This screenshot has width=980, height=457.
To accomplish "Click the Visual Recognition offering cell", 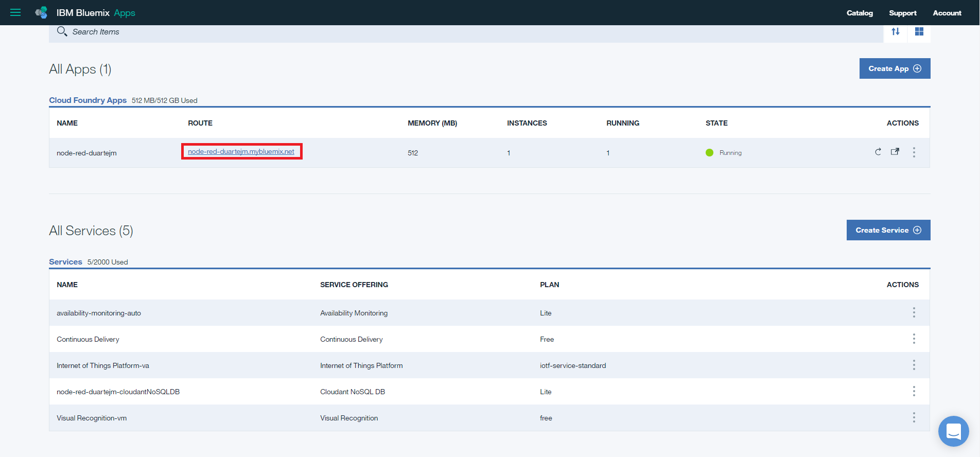I will pos(349,418).
